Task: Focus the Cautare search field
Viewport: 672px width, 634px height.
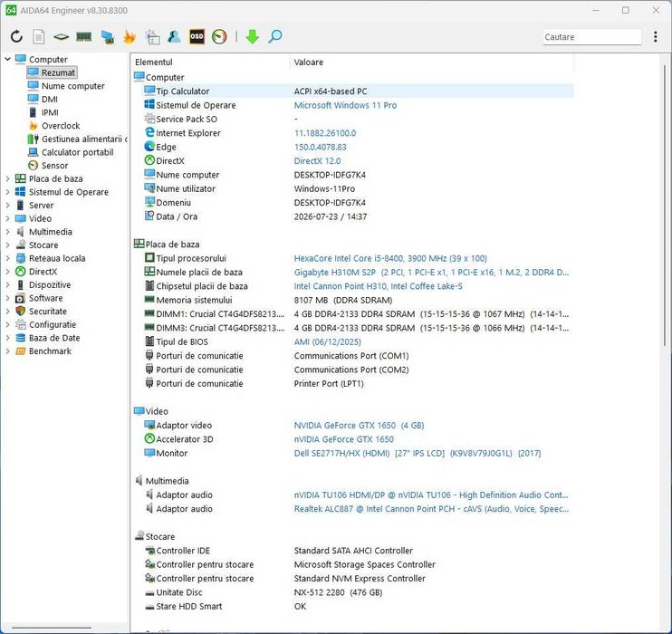Action: (592, 37)
